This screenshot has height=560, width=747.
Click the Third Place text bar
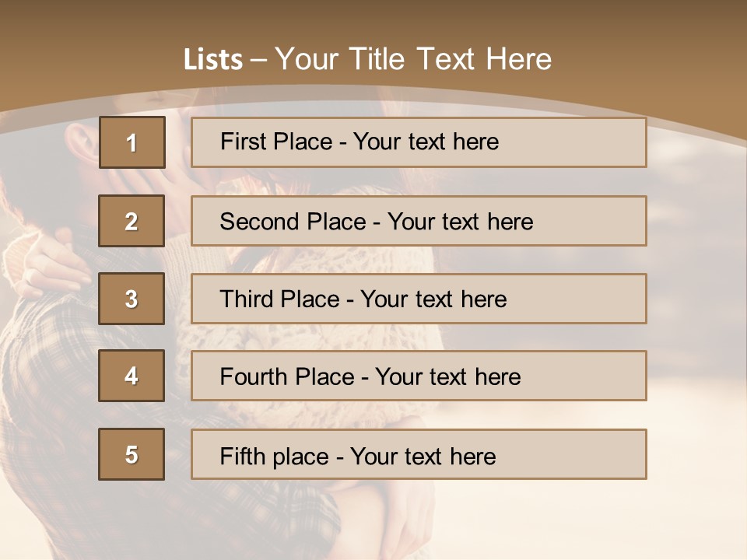[419, 299]
